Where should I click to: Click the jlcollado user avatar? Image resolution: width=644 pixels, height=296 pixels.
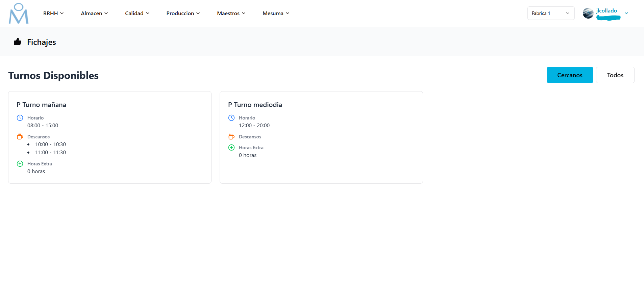tap(588, 13)
